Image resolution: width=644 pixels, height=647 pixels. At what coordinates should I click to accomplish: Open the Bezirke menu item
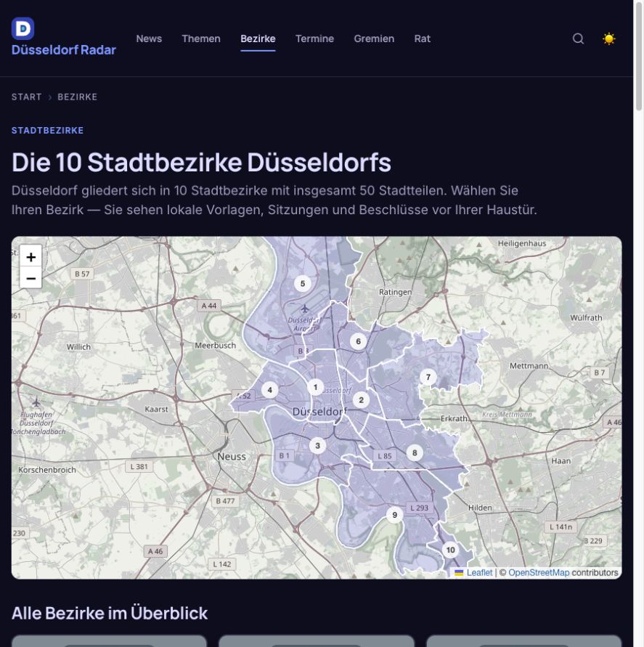click(258, 38)
